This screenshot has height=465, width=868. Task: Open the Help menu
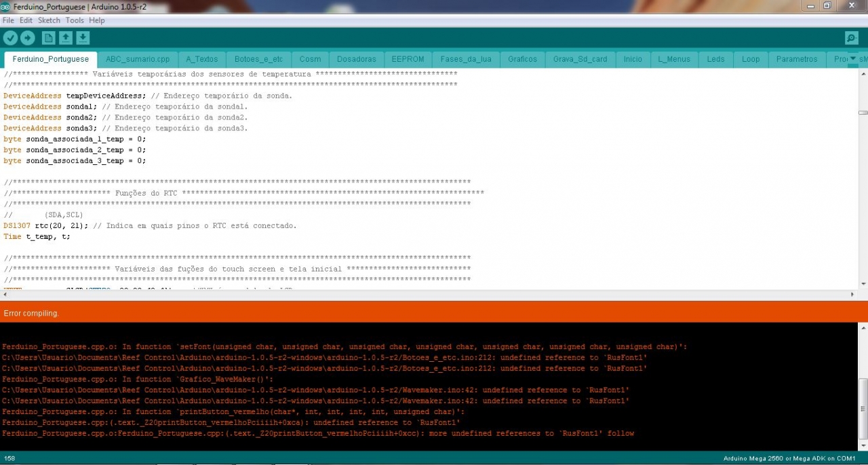tap(97, 20)
